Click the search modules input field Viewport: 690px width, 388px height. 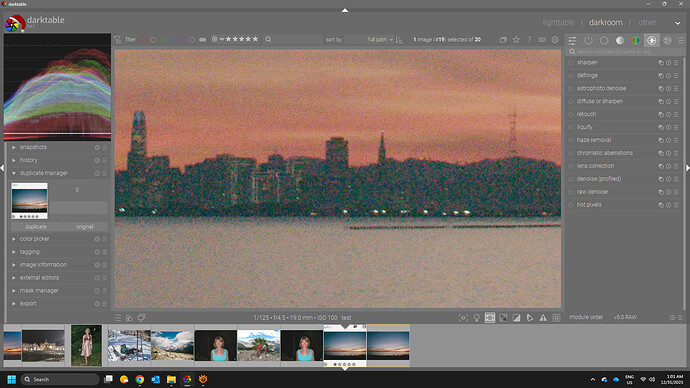tap(625, 52)
